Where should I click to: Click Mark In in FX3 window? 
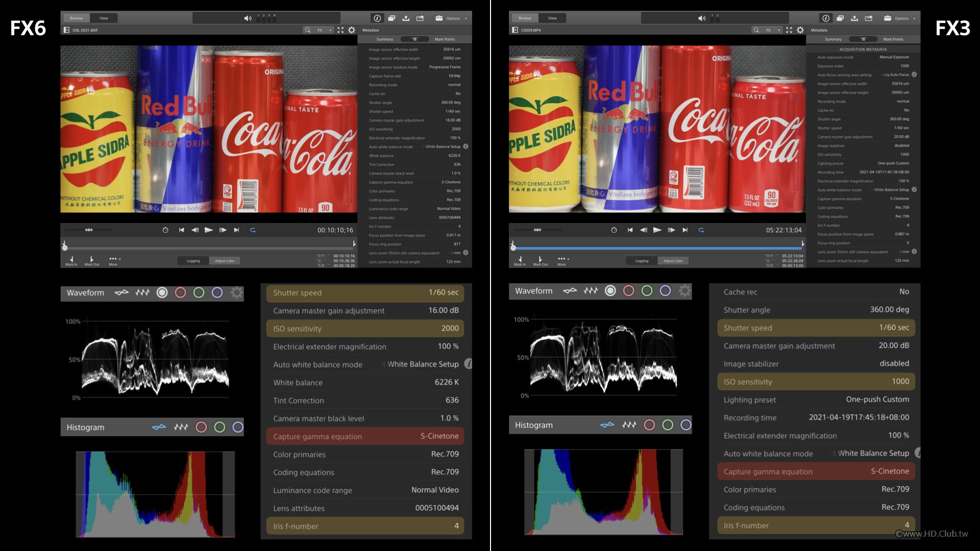point(520,261)
